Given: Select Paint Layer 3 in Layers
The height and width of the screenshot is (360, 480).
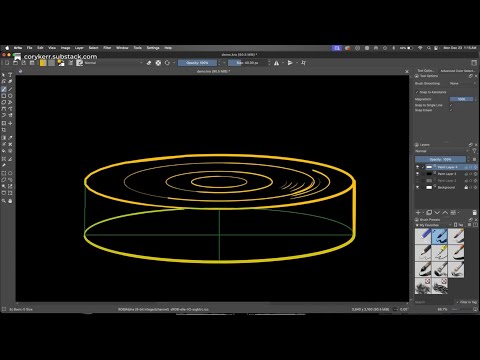Looking at the screenshot, I should 446,174.
